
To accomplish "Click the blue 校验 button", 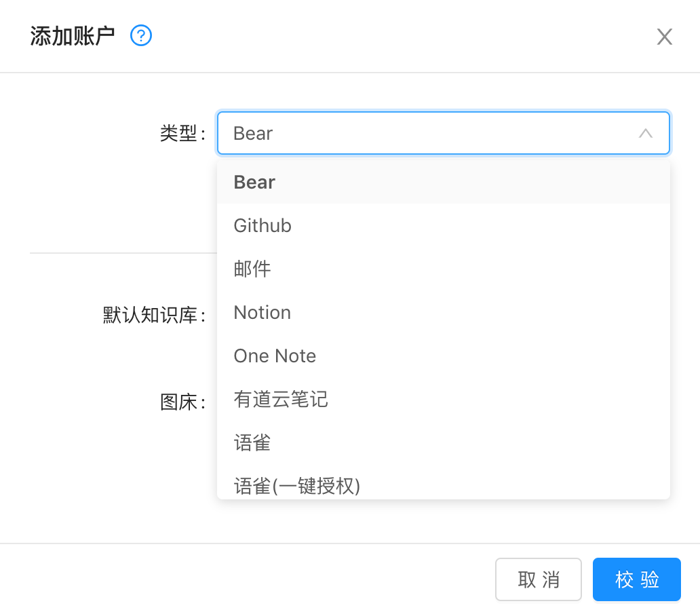I will point(636,579).
